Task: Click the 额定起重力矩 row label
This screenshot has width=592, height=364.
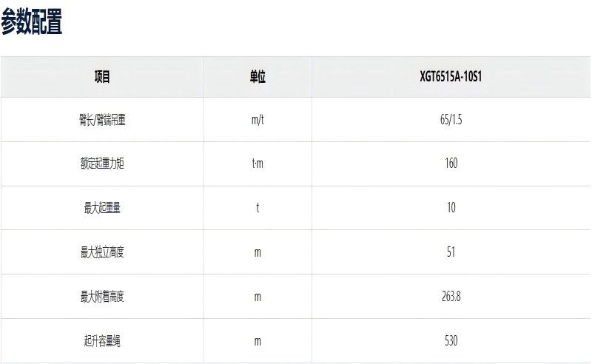Action: coord(102,164)
